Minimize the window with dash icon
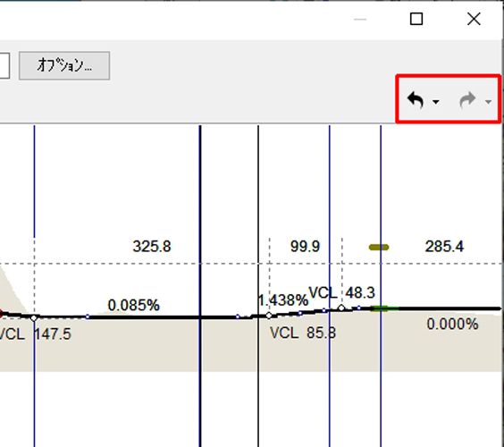 point(360,20)
